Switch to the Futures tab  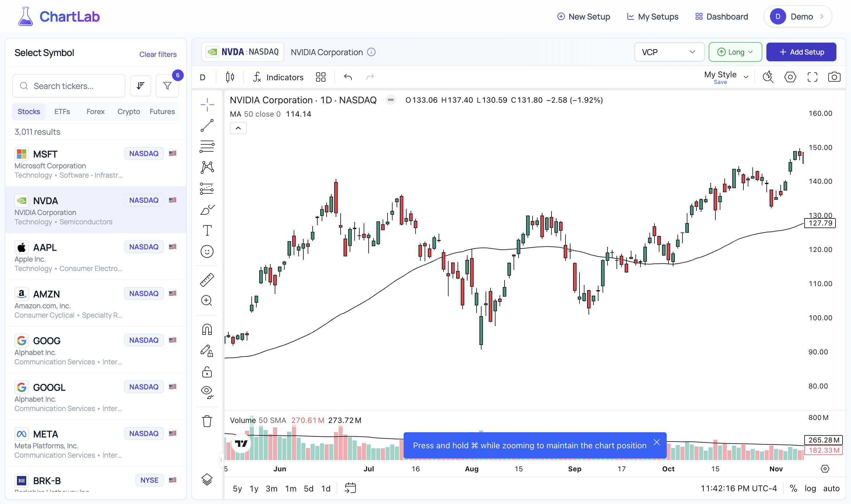[x=162, y=112]
